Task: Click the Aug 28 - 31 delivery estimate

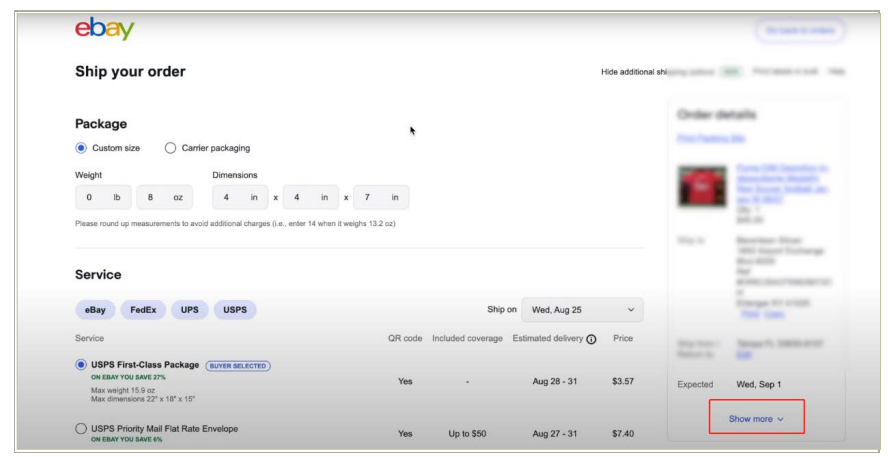Action: [554, 381]
